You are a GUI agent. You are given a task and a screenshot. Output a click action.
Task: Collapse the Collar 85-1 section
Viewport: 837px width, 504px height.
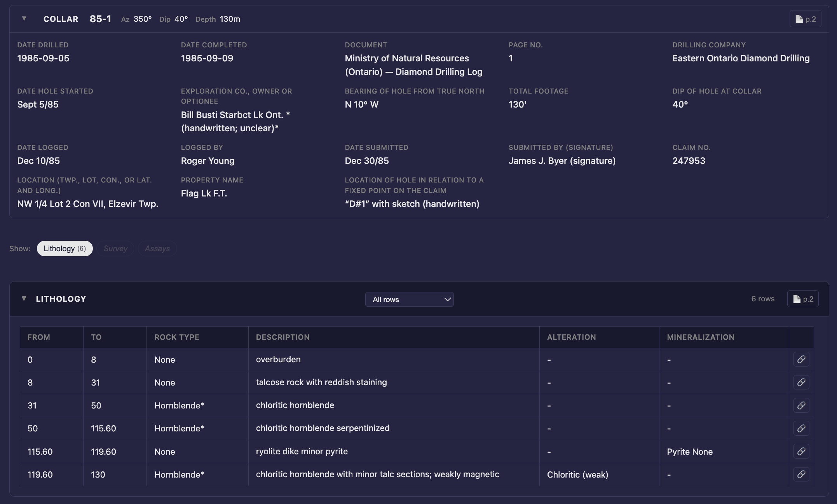pos(24,19)
